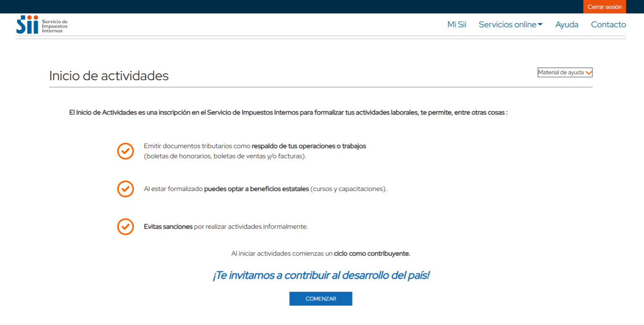Click the checkmark icon beside 'beneficios estatales' line
Viewport: 644px width, 325px height.
tap(125, 189)
